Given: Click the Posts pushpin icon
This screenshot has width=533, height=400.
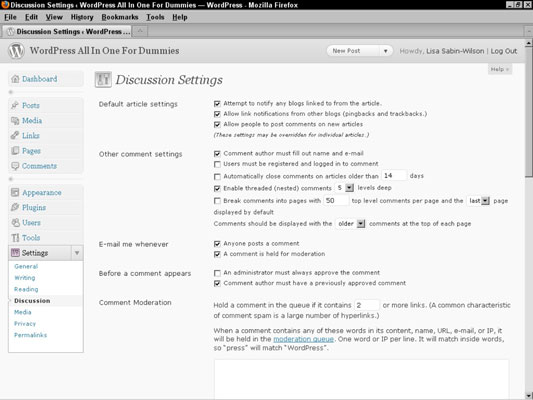Looking at the screenshot, I should [x=15, y=105].
